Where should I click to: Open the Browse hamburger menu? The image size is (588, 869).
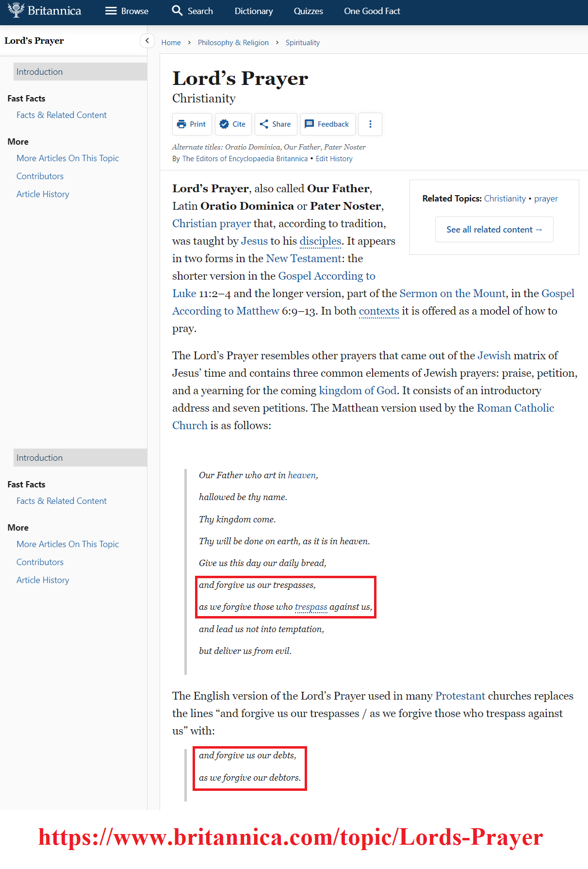[x=111, y=11]
